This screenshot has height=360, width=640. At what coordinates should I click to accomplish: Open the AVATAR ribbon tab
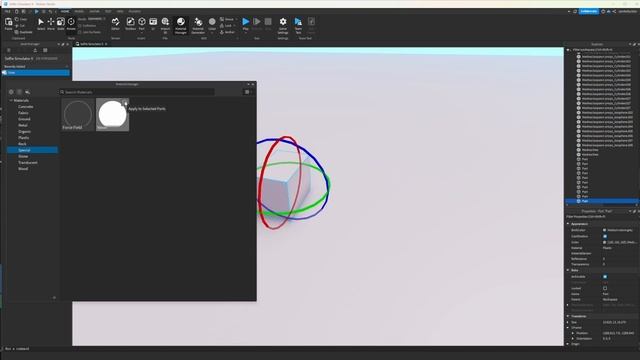pyautogui.click(x=94, y=11)
